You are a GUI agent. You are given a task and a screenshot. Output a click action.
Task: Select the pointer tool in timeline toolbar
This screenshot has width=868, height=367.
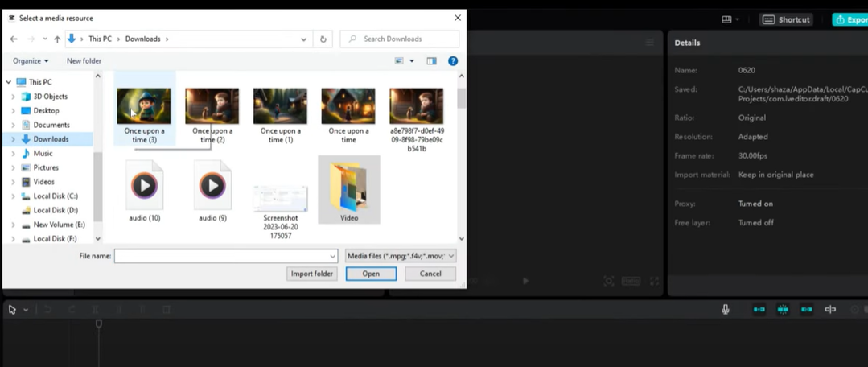[x=12, y=310]
